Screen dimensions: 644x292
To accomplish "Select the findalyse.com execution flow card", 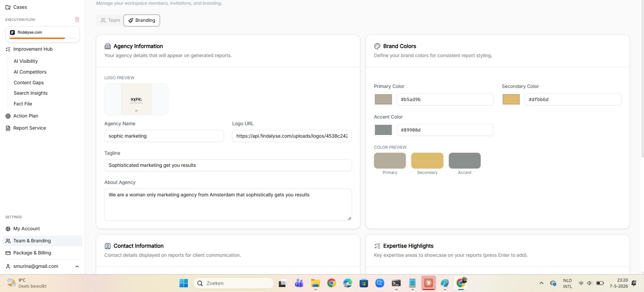I will click(x=43, y=34).
